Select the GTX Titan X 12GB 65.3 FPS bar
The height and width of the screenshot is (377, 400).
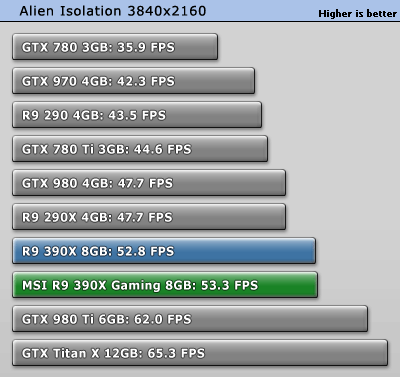(x=200, y=353)
